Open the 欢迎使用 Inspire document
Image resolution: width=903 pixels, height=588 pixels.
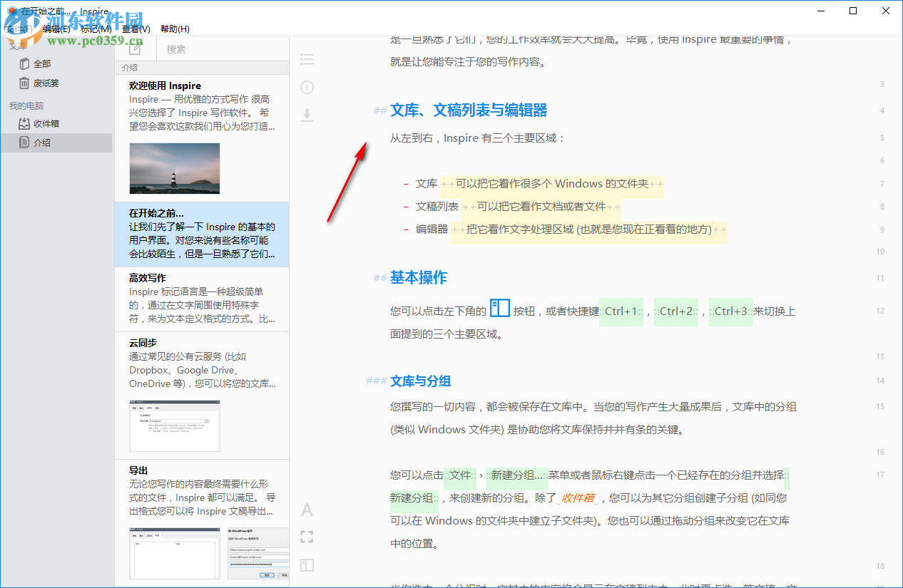click(x=202, y=138)
